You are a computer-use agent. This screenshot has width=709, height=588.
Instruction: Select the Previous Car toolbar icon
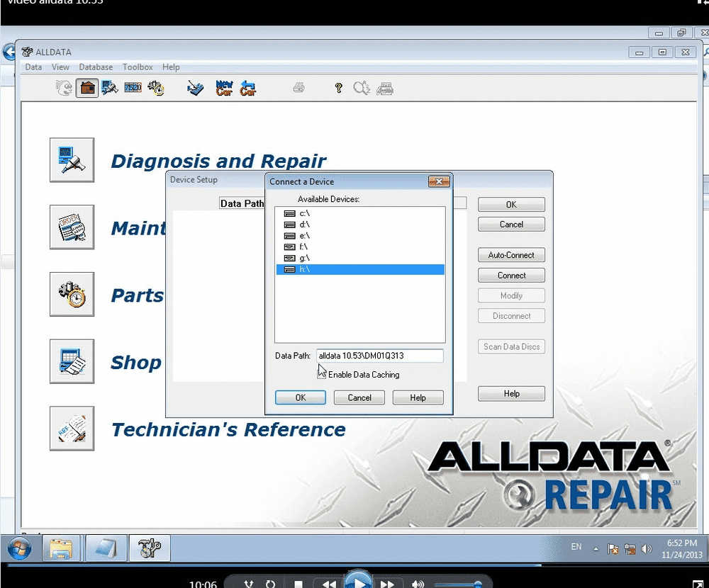[x=247, y=88]
